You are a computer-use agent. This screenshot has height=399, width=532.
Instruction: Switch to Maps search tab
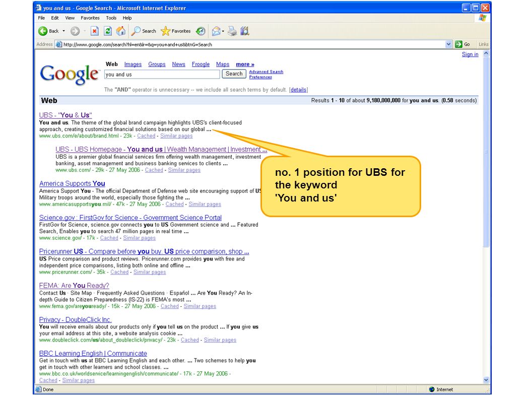(223, 64)
